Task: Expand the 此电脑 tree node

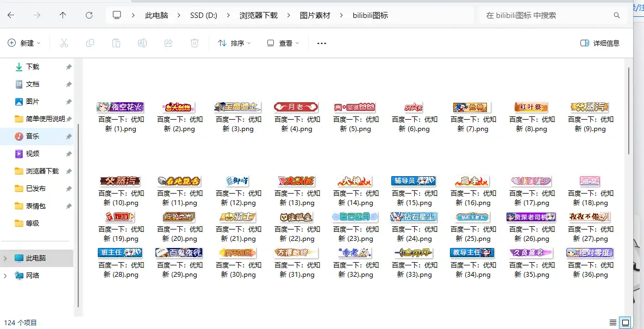Action: 5,258
